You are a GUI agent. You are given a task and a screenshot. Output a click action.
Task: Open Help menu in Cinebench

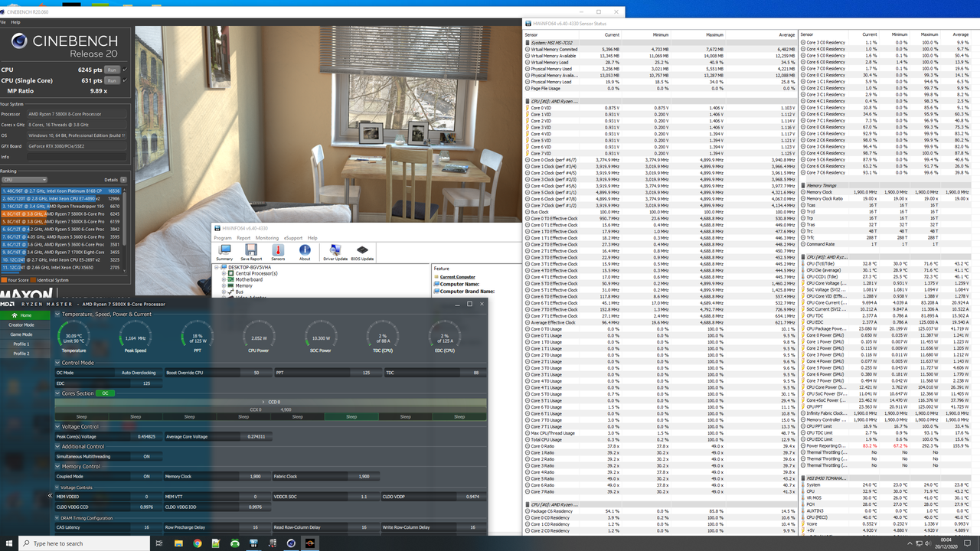[15, 22]
